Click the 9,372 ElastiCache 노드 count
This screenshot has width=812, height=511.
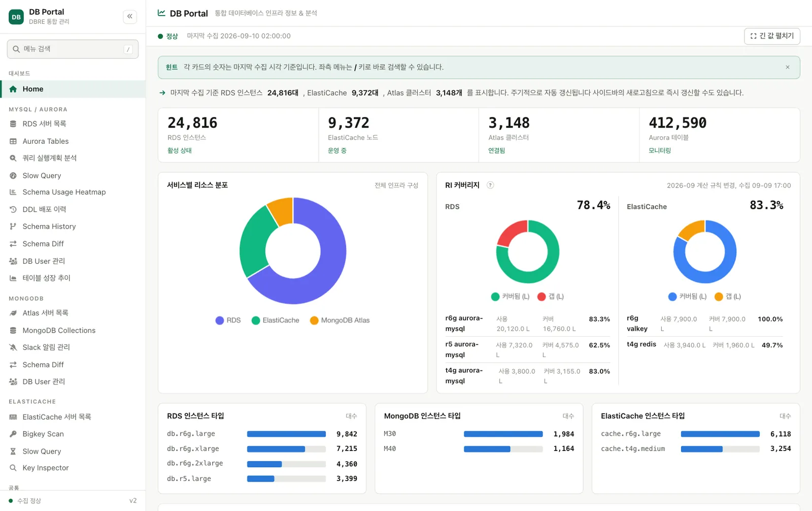pyautogui.click(x=349, y=123)
